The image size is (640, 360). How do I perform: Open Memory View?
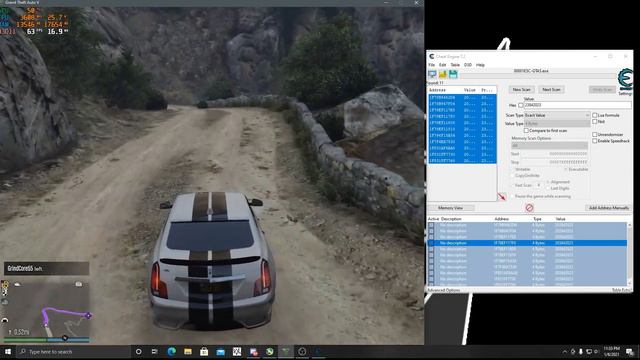[x=450, y=208]
